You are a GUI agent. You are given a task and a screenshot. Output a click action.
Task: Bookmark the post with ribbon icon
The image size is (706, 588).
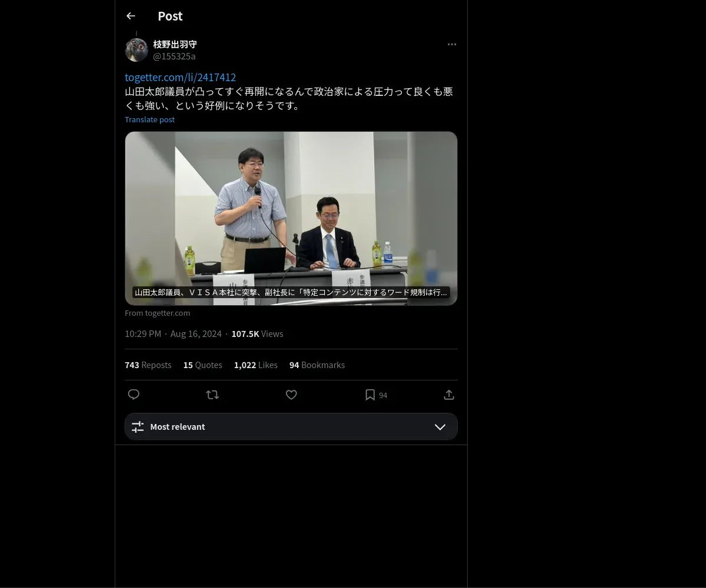370,395
